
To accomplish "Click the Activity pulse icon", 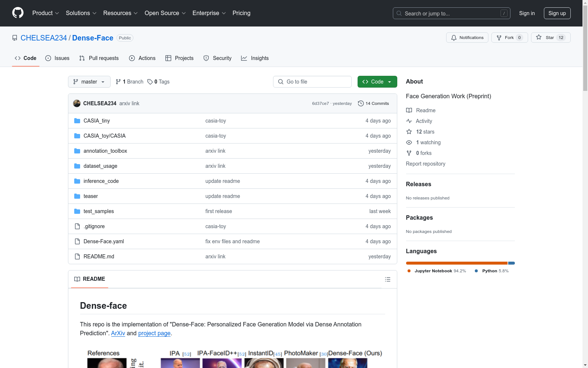I will click(x=409, y=121).
